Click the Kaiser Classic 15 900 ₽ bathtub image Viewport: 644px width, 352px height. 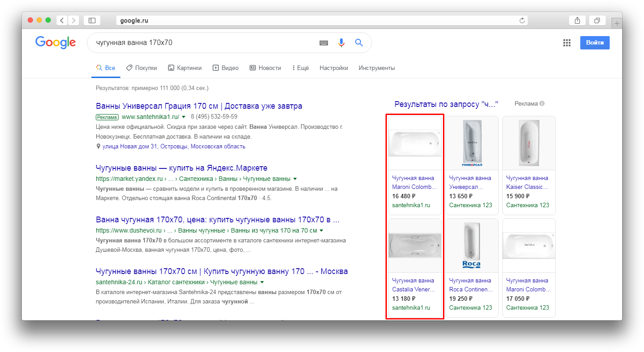529,143
